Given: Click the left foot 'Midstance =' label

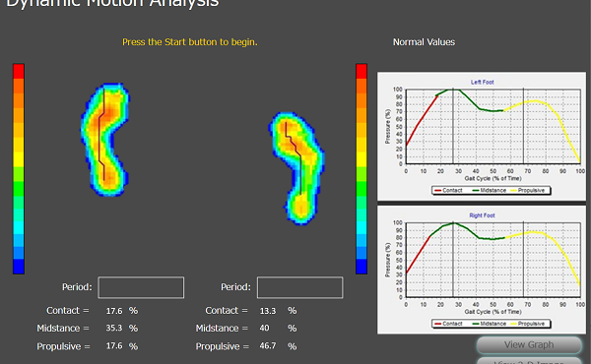Looking at the screenshot, I should (x=63, y=329).
